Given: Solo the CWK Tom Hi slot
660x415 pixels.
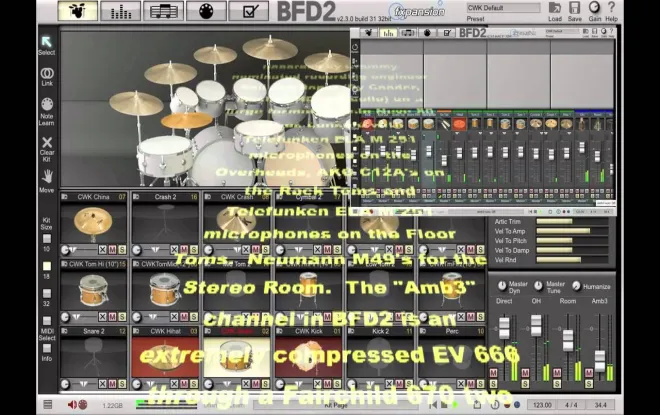Looking at the screenshot, I should pos(122,317).
